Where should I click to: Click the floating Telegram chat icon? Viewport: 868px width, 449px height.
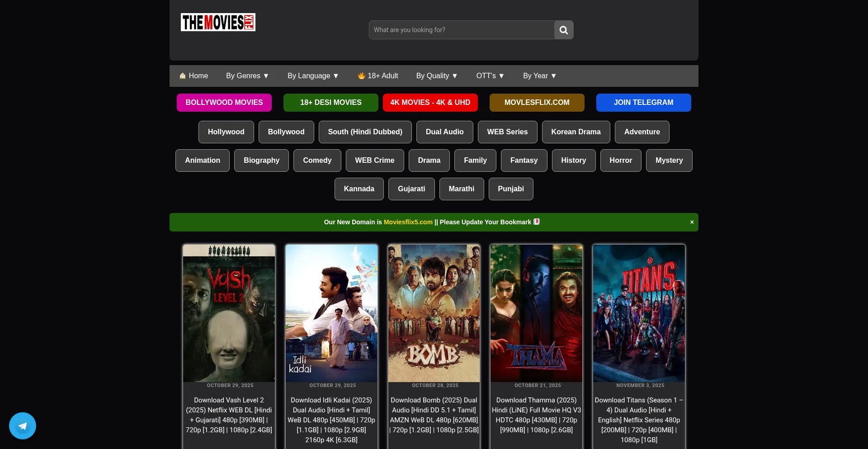point(23,425)
